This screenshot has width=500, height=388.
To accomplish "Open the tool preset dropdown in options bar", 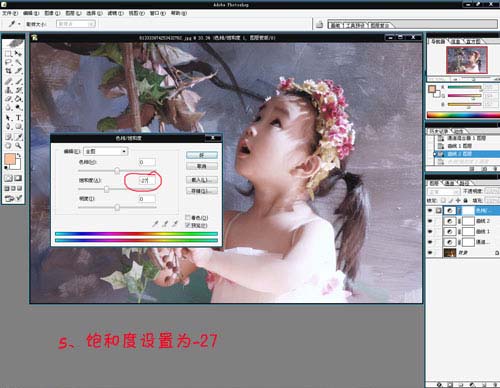I will click(14, 24).
